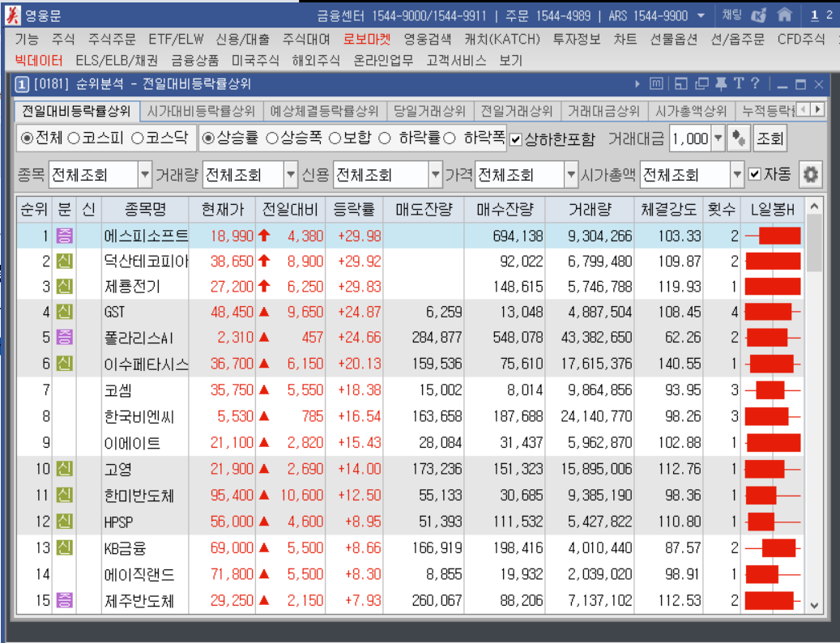
Task: Click 신 badge in 이수페타시스 row
Action: [64, 364]
